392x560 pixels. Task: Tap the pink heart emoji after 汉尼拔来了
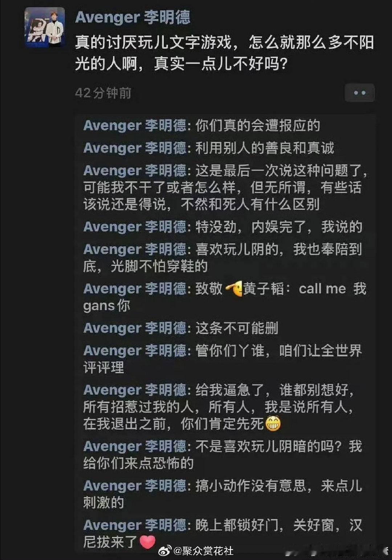pyautogui.click(x=147, y=542)
